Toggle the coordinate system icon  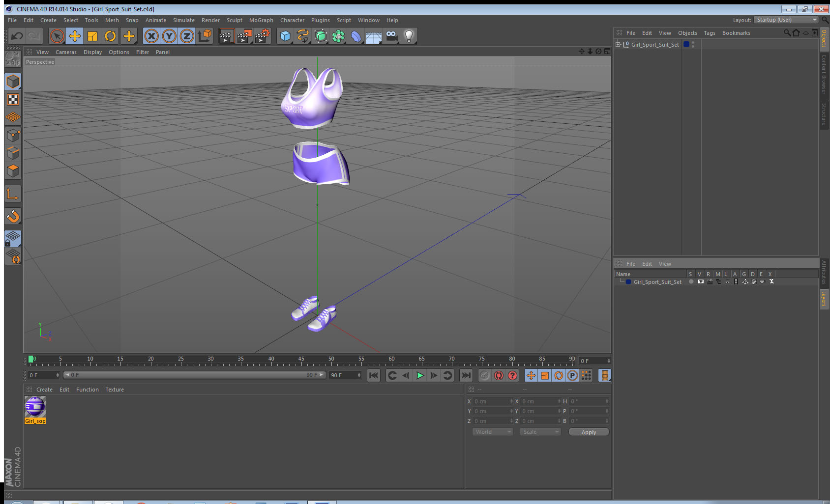[205, 36]
